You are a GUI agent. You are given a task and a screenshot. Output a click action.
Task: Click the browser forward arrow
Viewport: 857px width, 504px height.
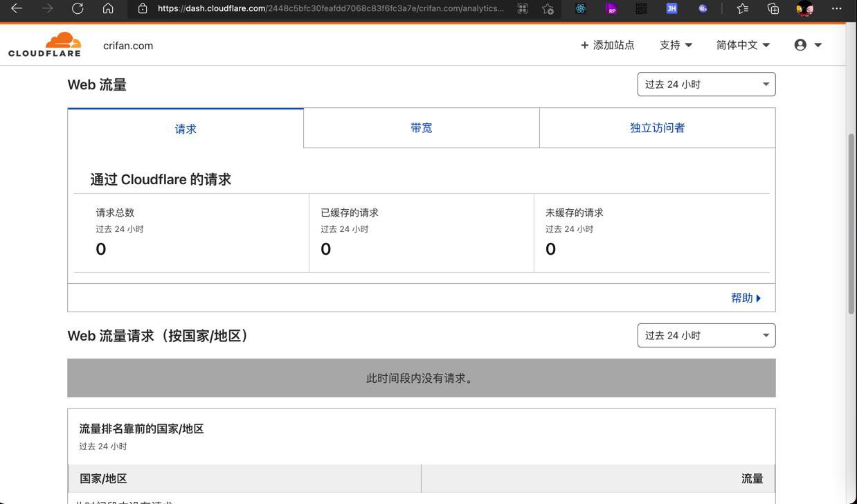tap(47, 8)
